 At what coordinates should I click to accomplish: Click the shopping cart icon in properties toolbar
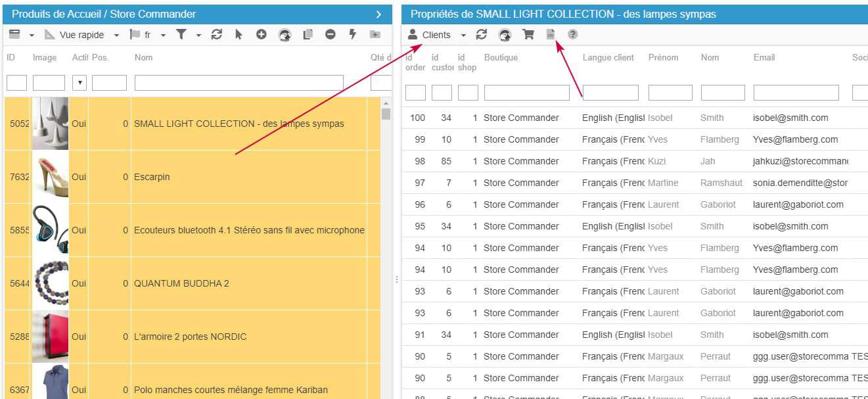click(528, 35)
